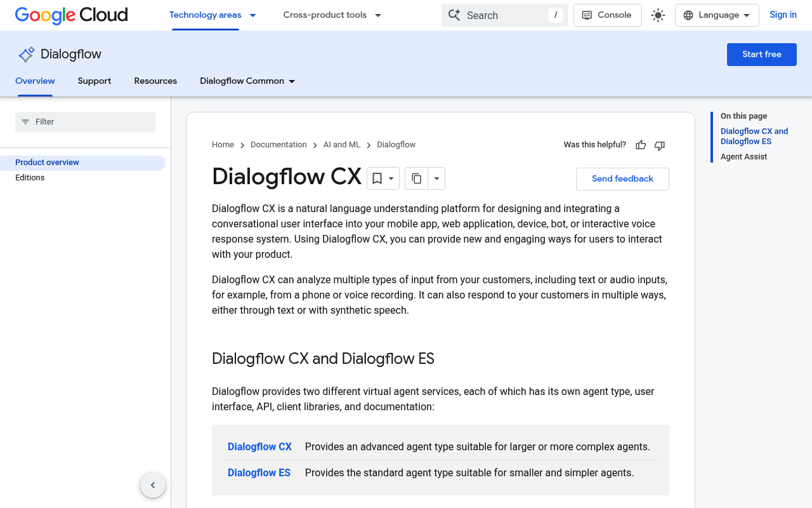Collapse the left navigation with the chevron button

pos(153,485)
